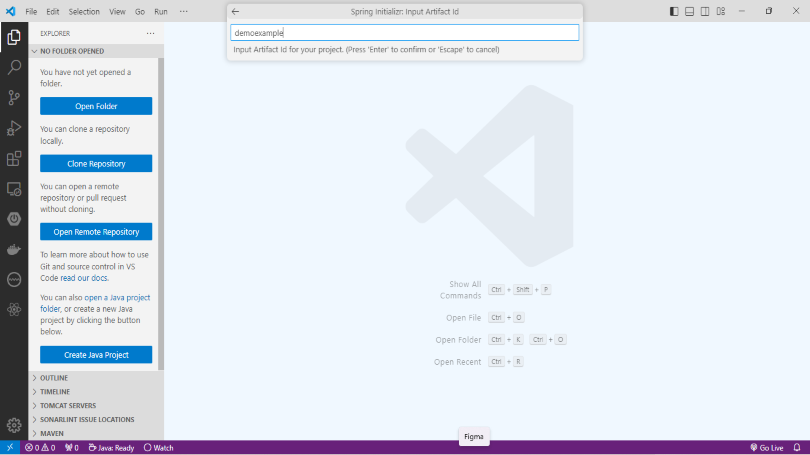Image resolution: width=810 pixels, height=455 pixels.
Task: Click remote window indicator in status bar
Action: [10, 448]
